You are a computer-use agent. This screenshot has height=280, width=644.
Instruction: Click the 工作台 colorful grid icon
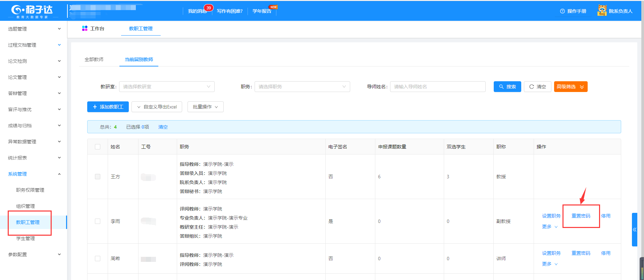[85, 29]
